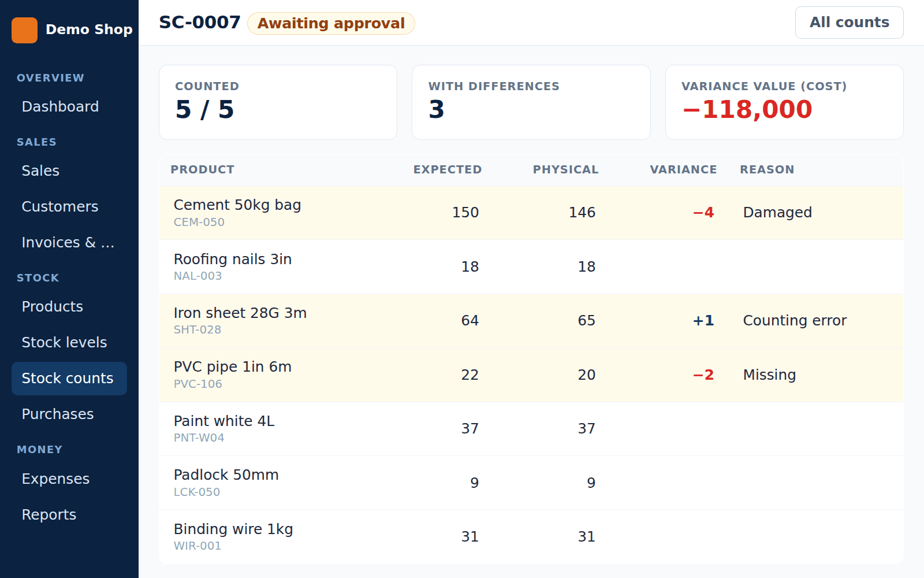Select Binding wire 1kg product
Image resolution: width=924 pixels, height=578 pixels.
[233, 529]
